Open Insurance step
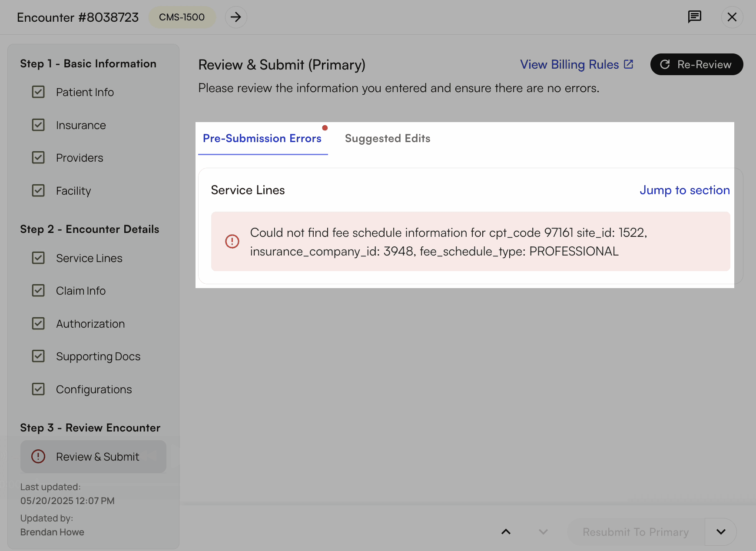 tap(81, 125)
